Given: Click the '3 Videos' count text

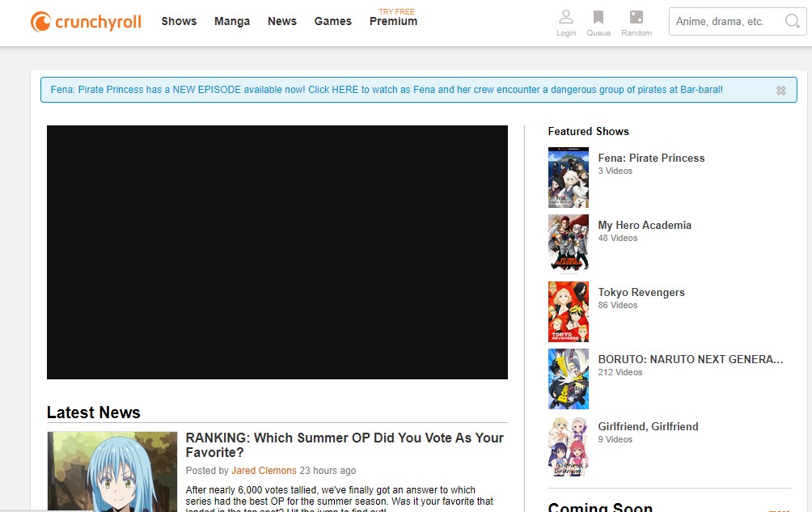Looking at the screenshot, I should 615,171.
